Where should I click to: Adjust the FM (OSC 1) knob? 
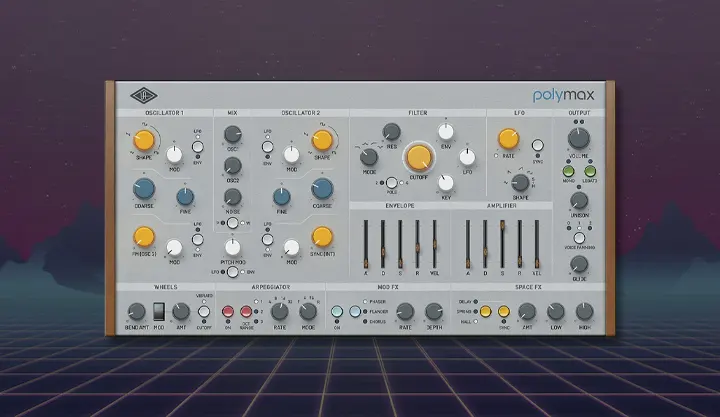[x=144, y=237]
